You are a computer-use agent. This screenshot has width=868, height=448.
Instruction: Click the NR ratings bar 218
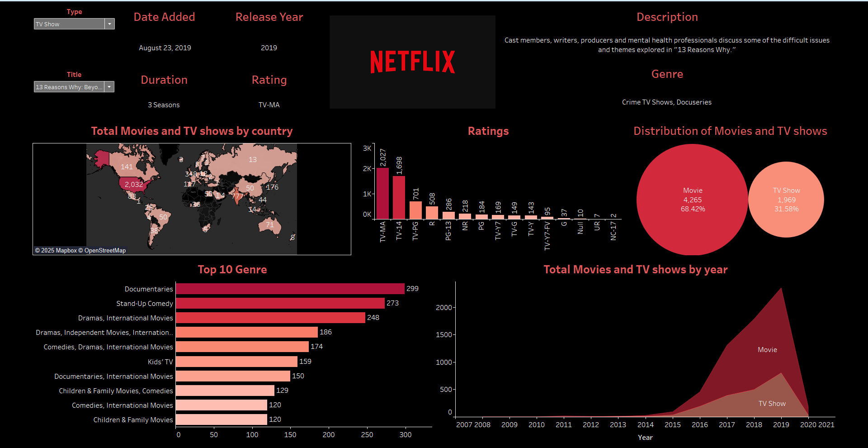[465, 216]
